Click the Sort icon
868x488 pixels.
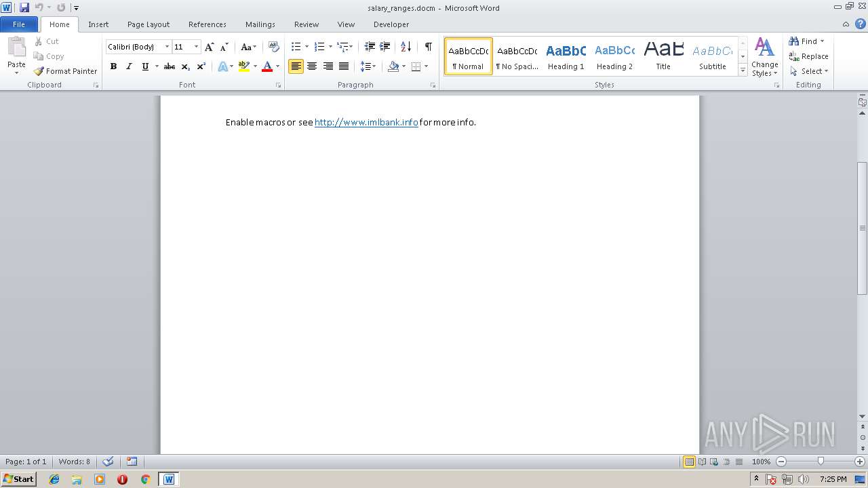(x=406, y=47)
